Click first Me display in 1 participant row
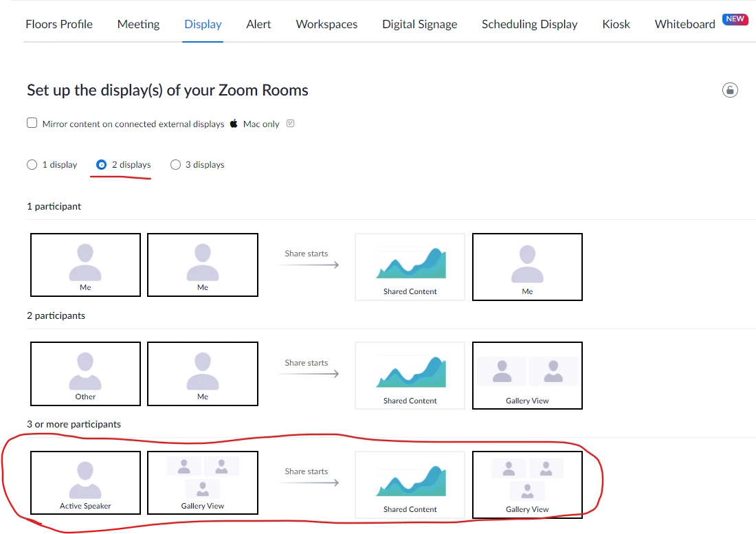Viewport: 756px width, 534px height. (x=85, y=265)
